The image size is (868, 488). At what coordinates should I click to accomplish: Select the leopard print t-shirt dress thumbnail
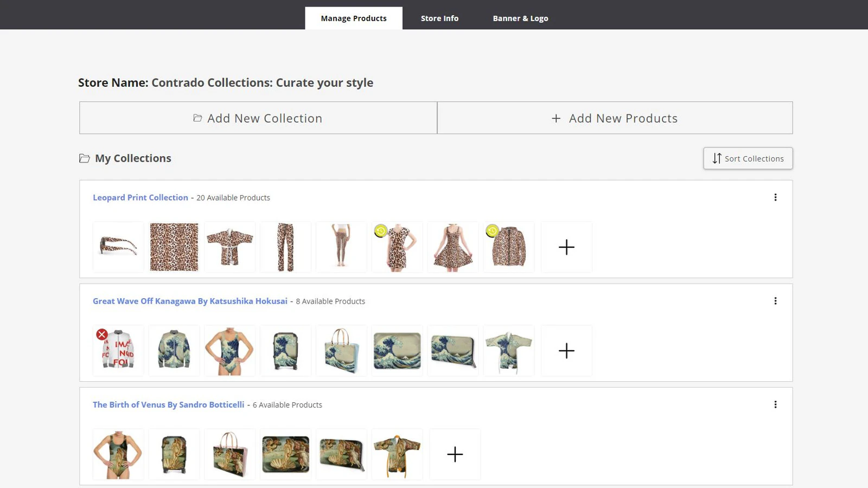[x=398, y=247]
